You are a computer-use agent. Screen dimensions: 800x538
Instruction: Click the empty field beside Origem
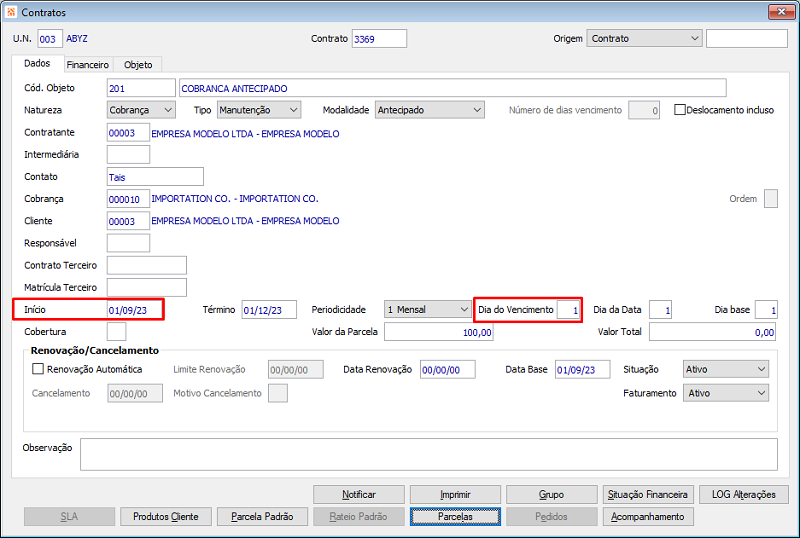pyautogui.click(x=746, y=39)
